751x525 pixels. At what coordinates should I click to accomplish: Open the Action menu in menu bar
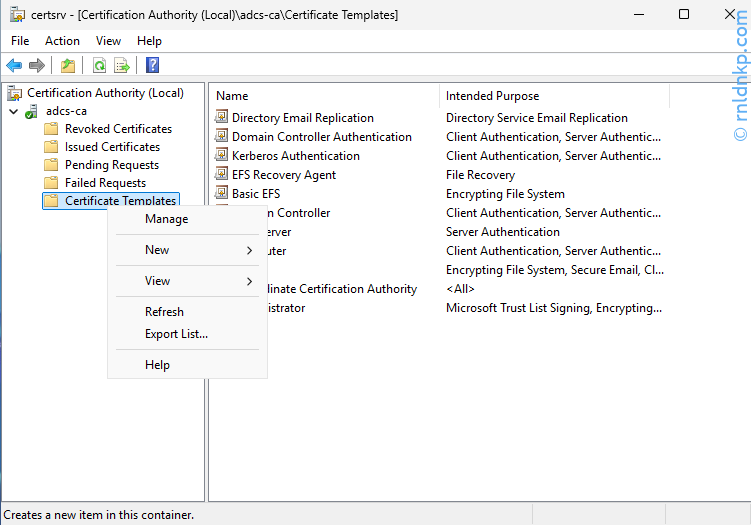pyautogui.click(x=62, y=41)
